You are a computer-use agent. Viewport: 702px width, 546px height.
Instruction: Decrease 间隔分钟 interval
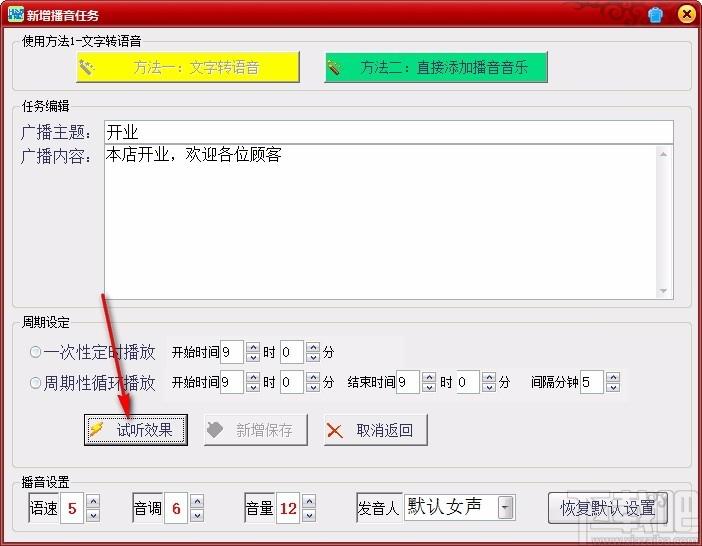[613, 387]
